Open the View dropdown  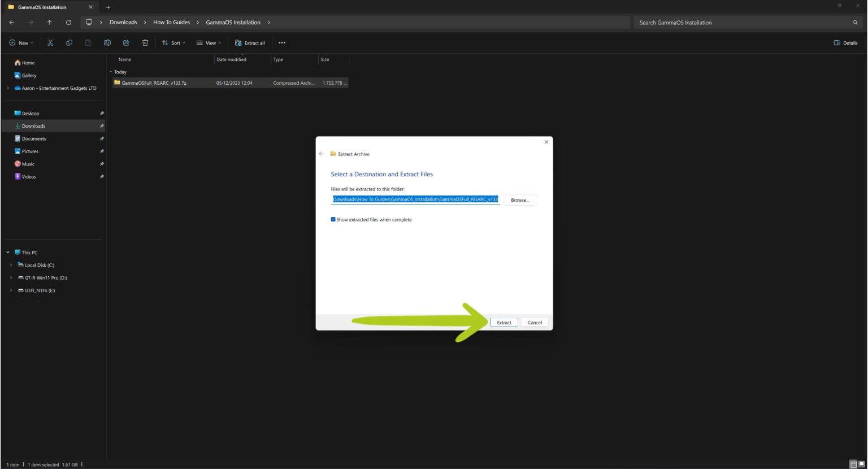209,42
